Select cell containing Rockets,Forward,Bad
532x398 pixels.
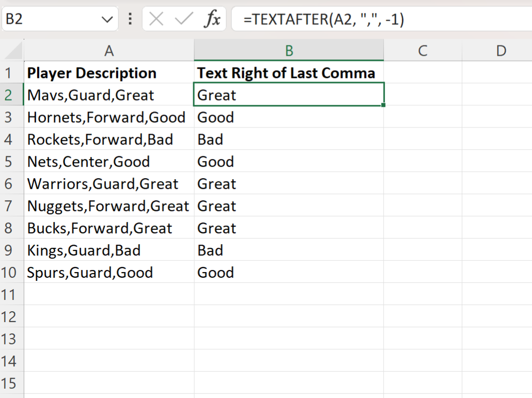coord(109,139)
